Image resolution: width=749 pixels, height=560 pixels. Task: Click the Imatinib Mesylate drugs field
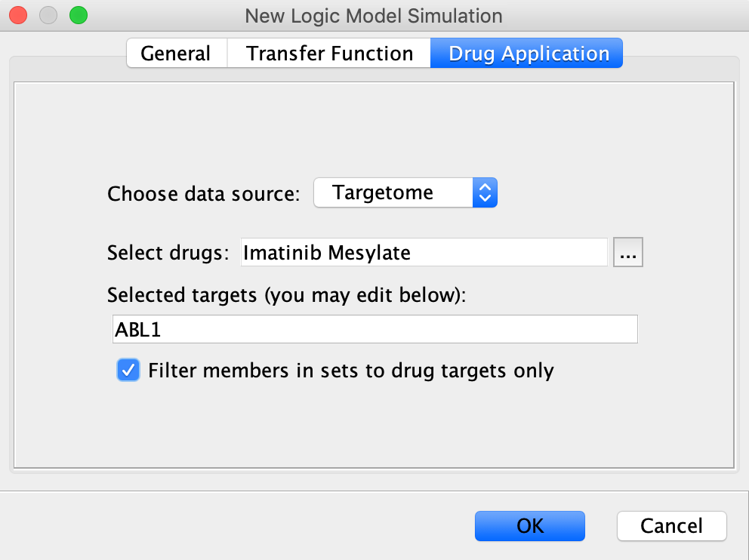click(424, 253)
